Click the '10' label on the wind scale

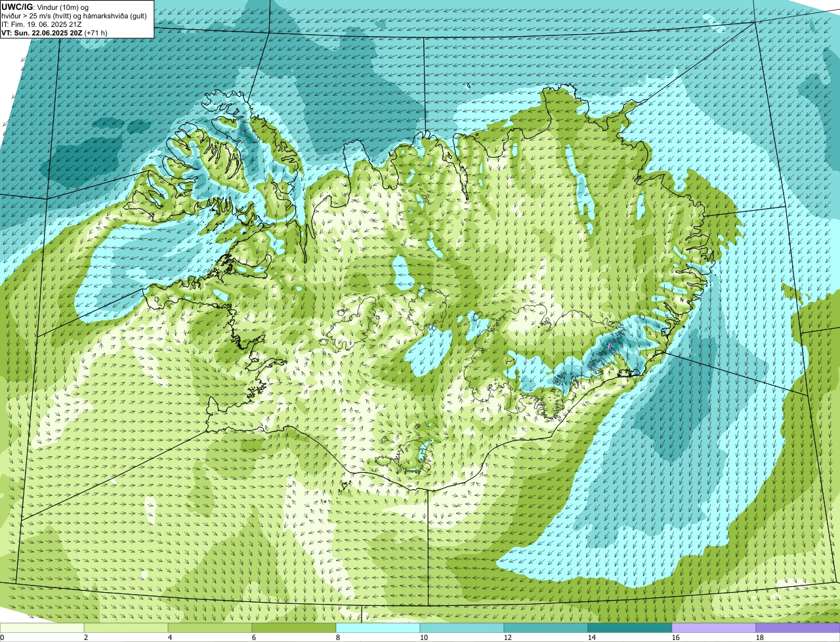[424, 637]
